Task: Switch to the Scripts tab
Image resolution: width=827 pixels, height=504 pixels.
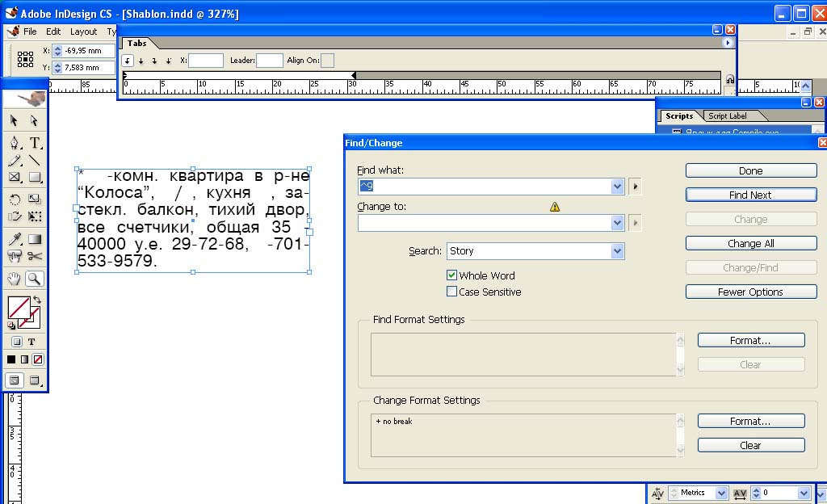Action: click(x=679, y=116)
